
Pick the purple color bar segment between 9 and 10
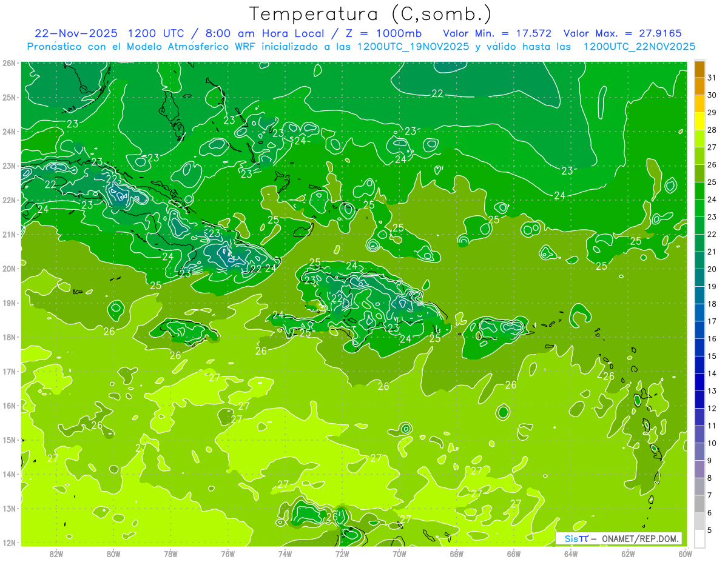[699, 452]
